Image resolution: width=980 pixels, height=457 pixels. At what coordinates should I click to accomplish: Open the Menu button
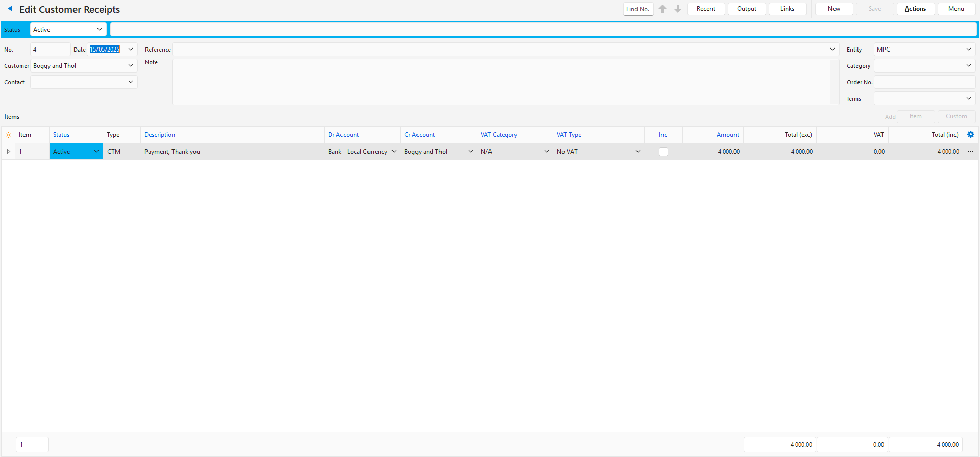pos(956,9)
